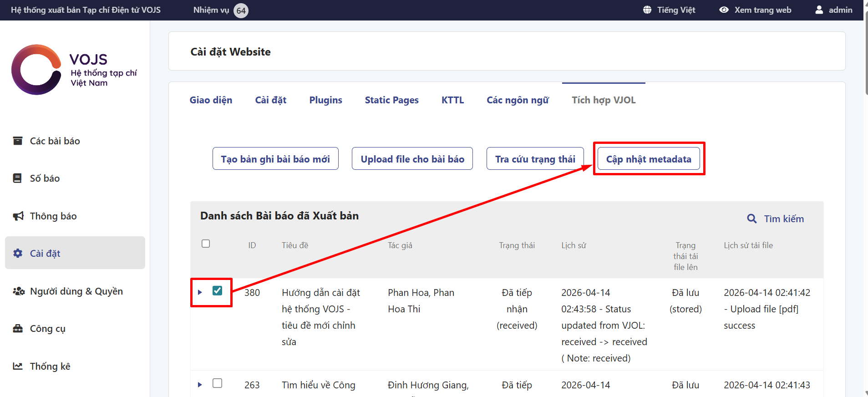Image resolution: width=868 pixels, height=397 pixels.
Task: Toggle the select-all checkbox in table header
Action: coord(206,244)
